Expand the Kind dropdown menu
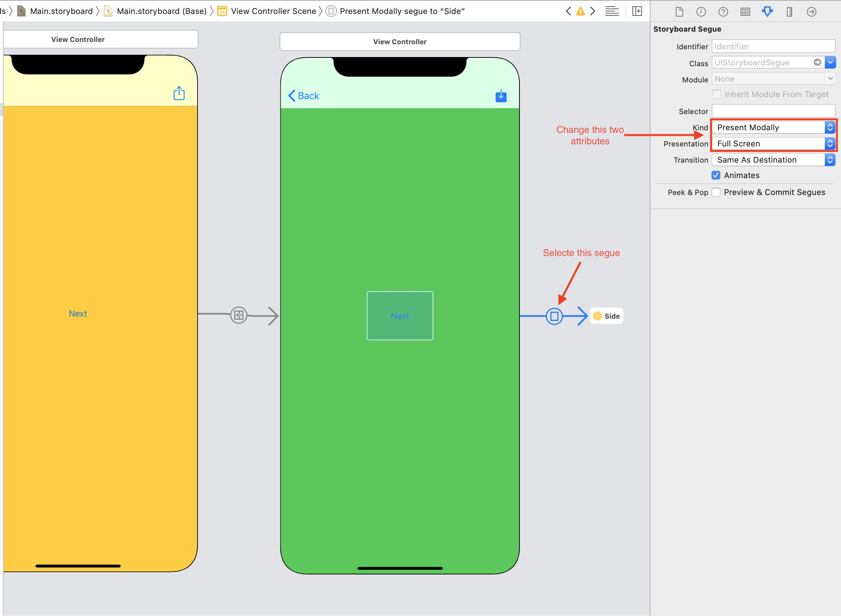 [x=831, y=127]
